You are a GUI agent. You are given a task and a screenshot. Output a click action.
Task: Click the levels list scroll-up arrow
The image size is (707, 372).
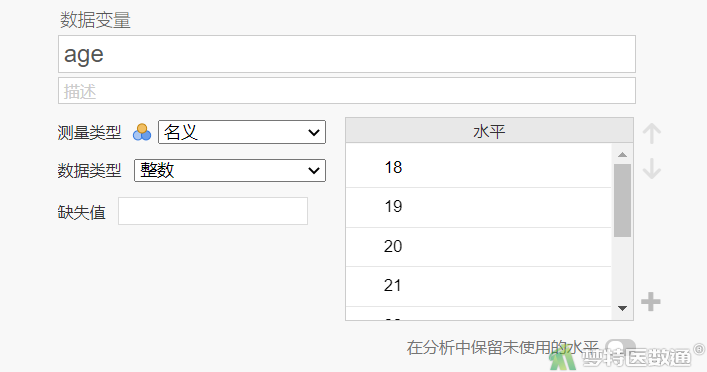tap(622, 155)
